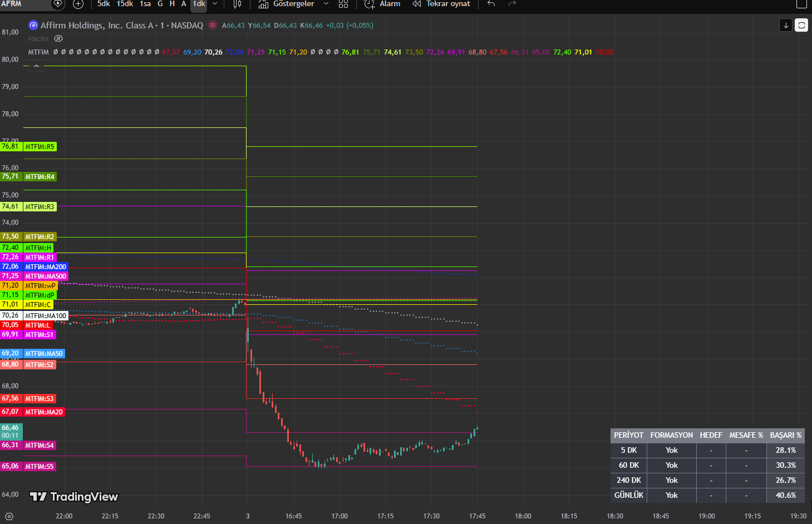The image size is (812, 524).
Task: Switch to the 15dk interval
Action: point(125,4)
